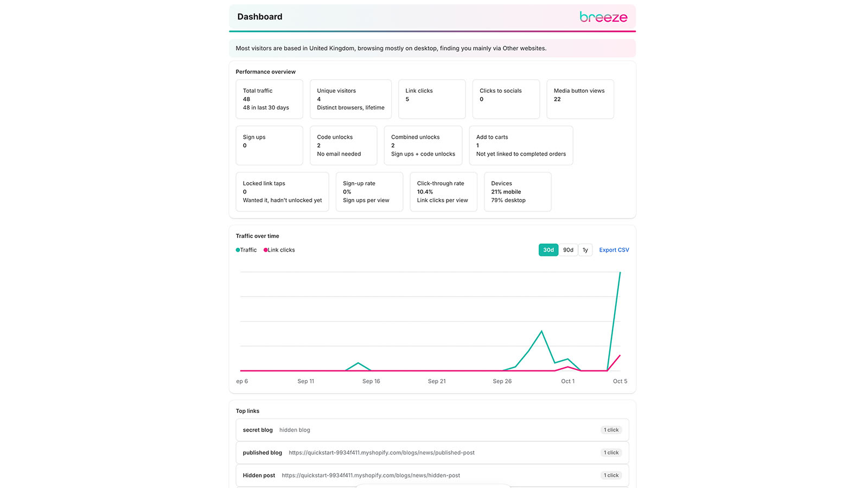Viewport: 868px width, 488px height.
Task: Open the secret blog top link row
Action: [x=432, y=430]
